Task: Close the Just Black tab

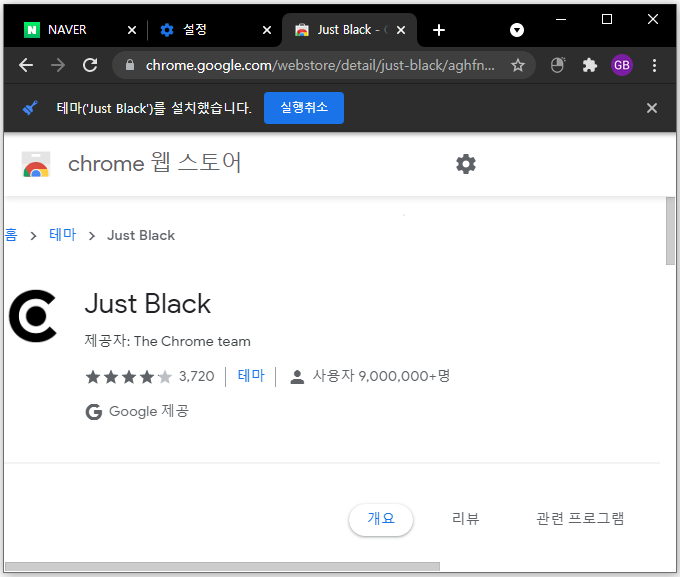Action: click(401, 30)
